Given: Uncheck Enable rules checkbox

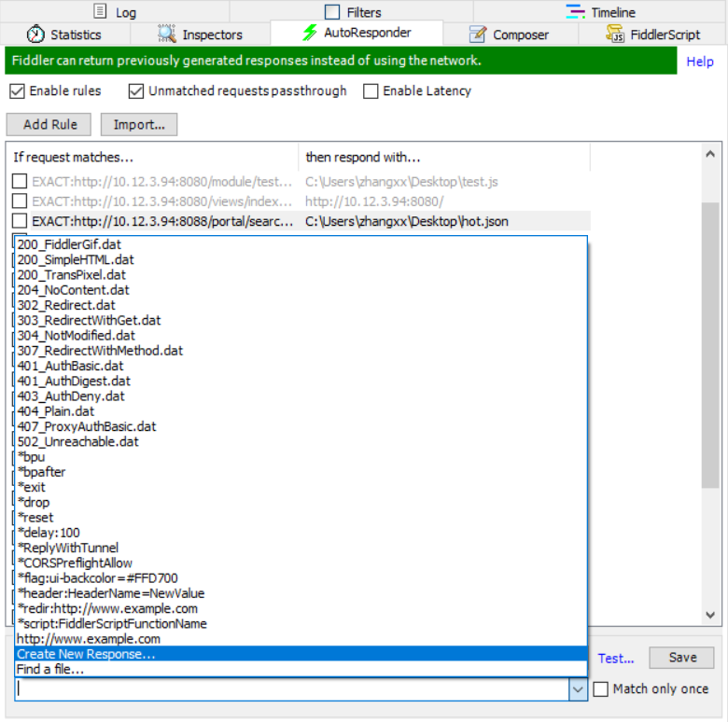Looking at the screenshot, I should click(x=17, y=90).
